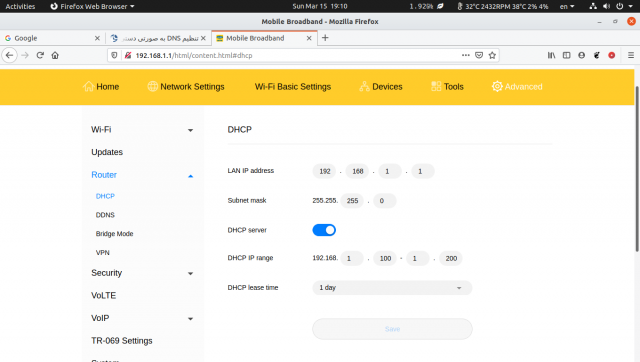Open the page actions three-dot menu

point(466,55)
